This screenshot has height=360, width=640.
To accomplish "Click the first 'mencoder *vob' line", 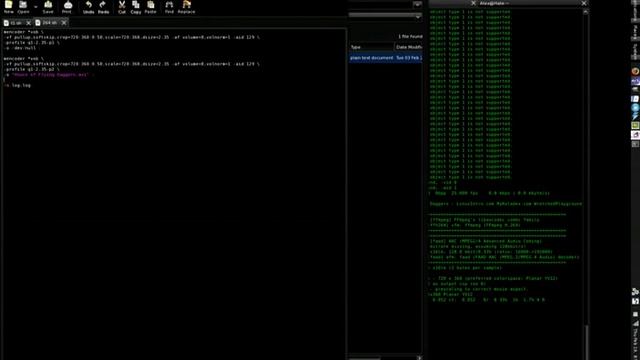I will pyautogui.click(x=23, y=32).
